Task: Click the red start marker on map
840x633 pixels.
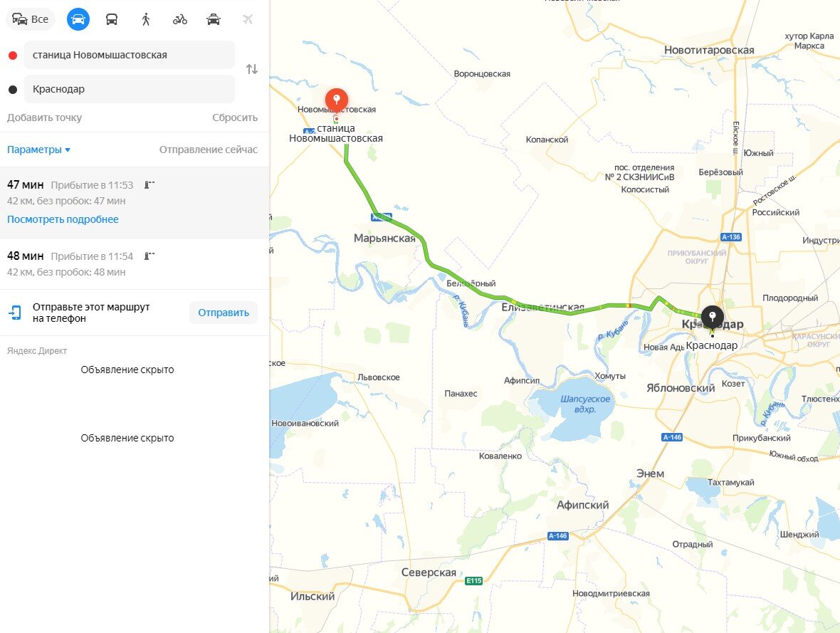Action: tap(337, 99)
